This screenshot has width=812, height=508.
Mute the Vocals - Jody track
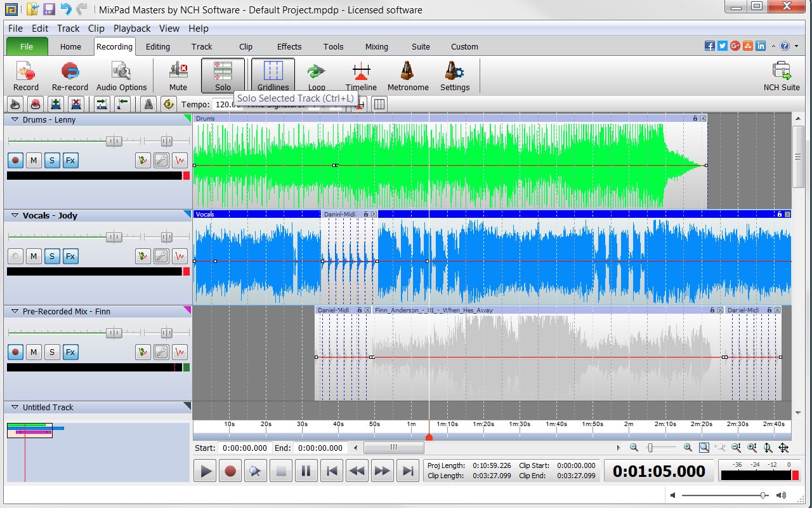point(34,257)
